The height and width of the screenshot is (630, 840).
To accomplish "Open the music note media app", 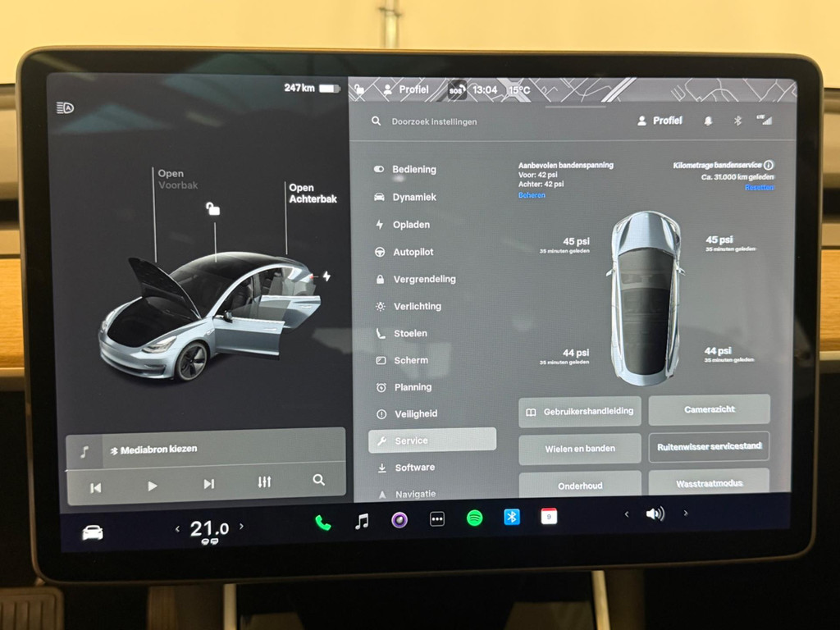I will 362,521.
